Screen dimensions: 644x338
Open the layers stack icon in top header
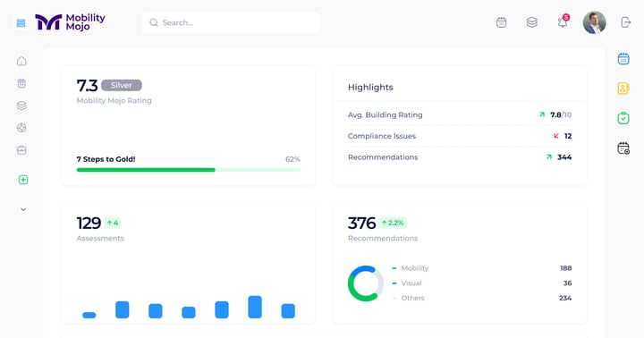click(532, 22)
